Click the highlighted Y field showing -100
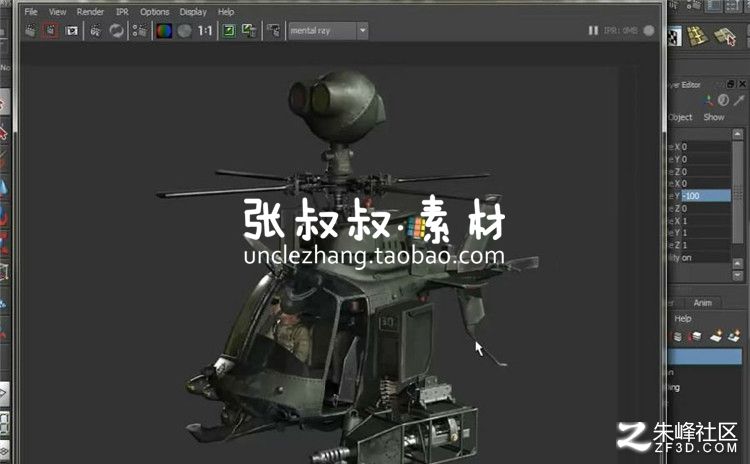 tap(706, 196)
